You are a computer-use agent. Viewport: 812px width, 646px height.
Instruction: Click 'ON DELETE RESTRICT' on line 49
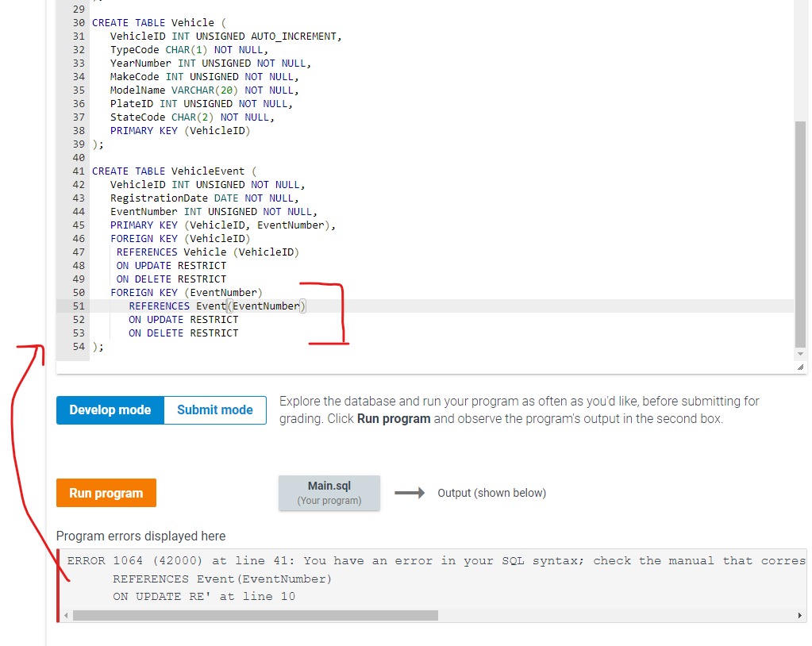pos(171,279)
